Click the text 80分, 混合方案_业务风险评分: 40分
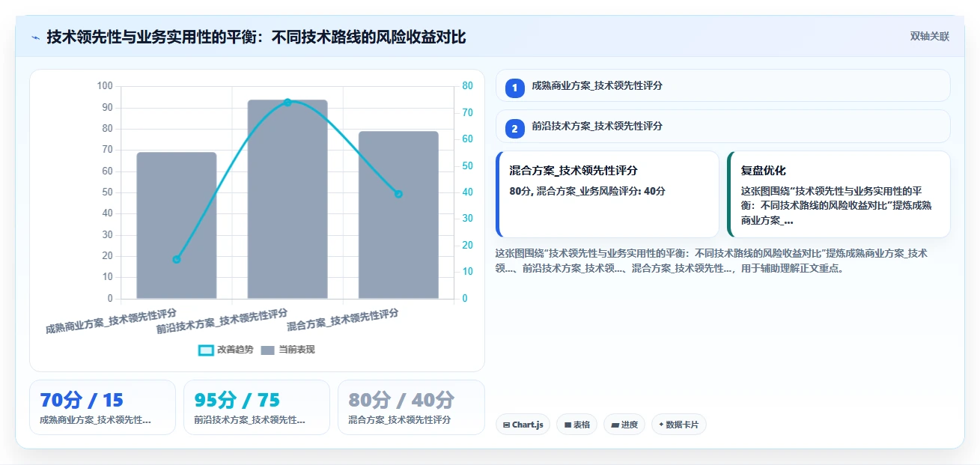The width and height of the screenshot is (980, 465). point(587,191)
